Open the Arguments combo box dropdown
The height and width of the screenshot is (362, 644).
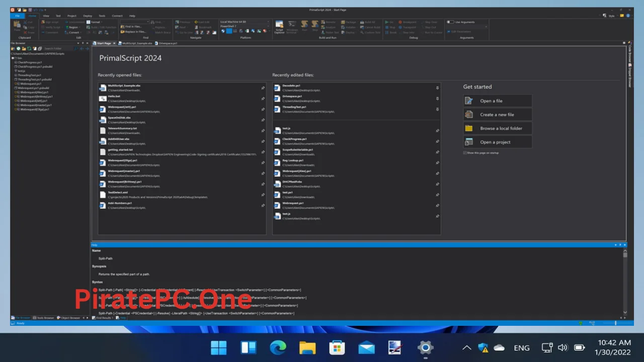point(486,27)
